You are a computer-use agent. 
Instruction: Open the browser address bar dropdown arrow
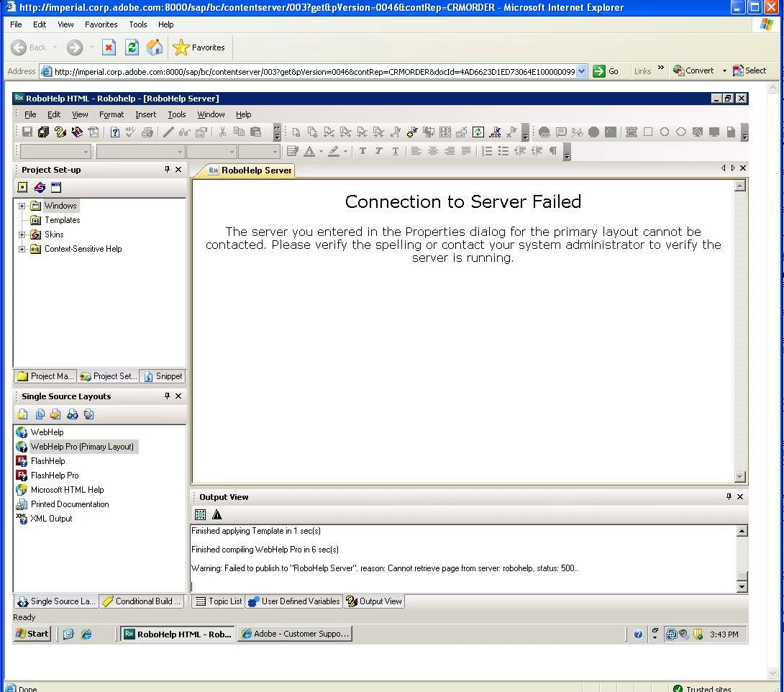click(x=581, y=71)
